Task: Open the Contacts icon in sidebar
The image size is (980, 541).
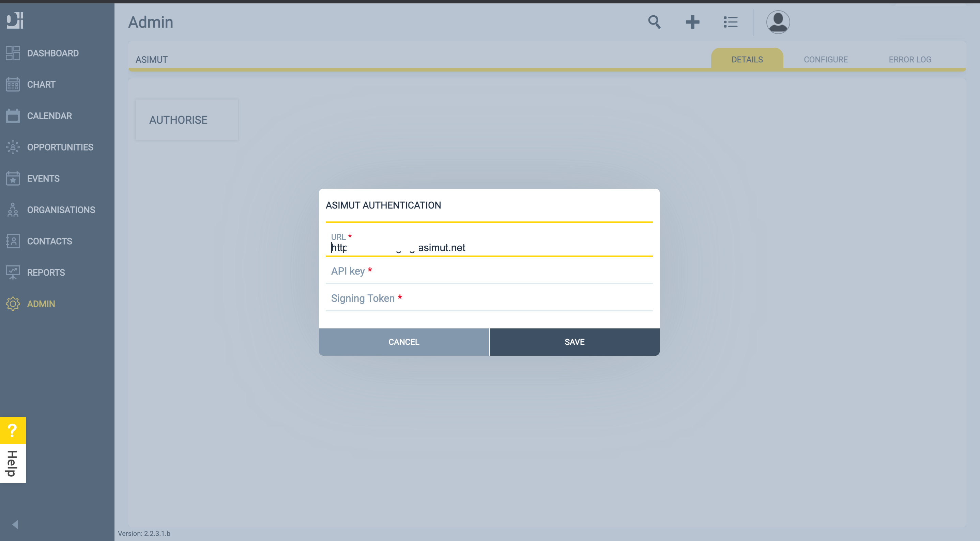Action: (x=13, y=241)
